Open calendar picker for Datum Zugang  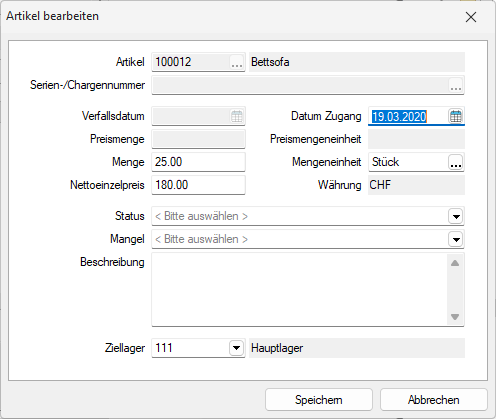456,116
